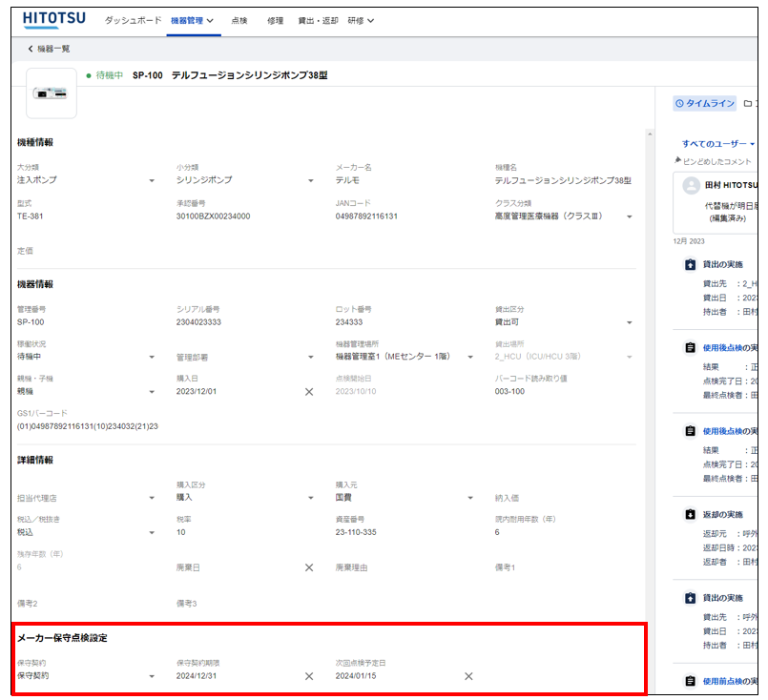Click the 廃棄理由 field

coord(405,567)
